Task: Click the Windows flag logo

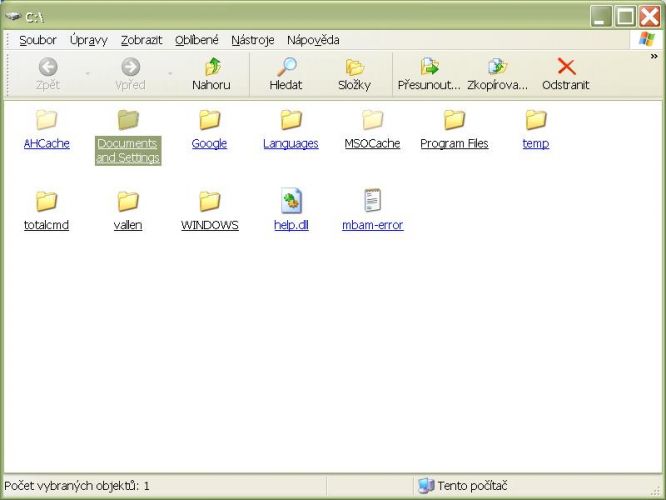Action: pyautogui.click(x=647, y=40)
